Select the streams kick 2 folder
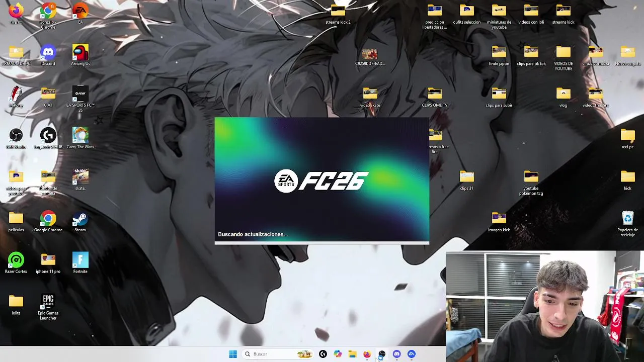This screenshot has height=362, width=644. 338,14
